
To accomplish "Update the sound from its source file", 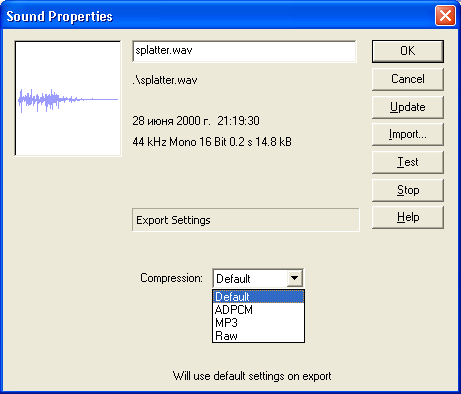I will click(408, 107).
